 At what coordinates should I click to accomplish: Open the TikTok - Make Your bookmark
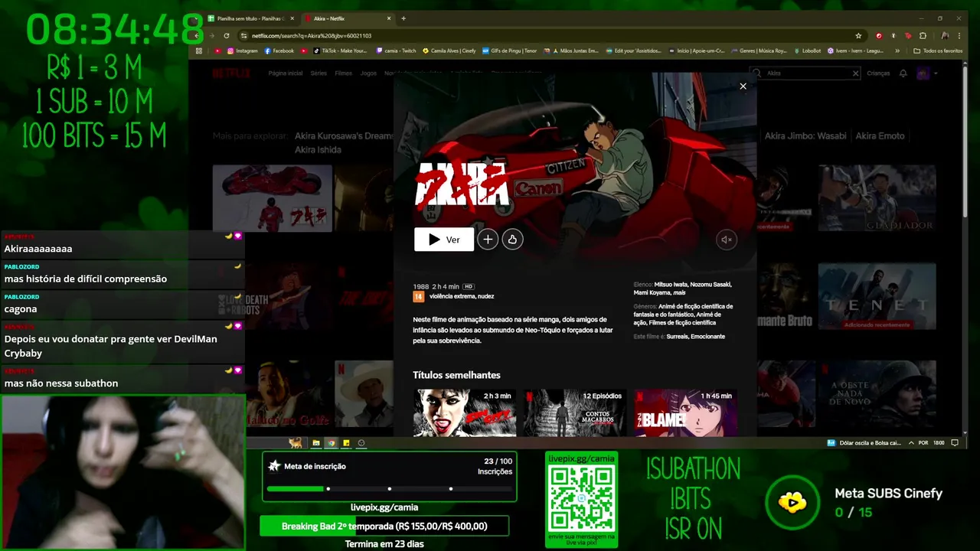[340, 51]
